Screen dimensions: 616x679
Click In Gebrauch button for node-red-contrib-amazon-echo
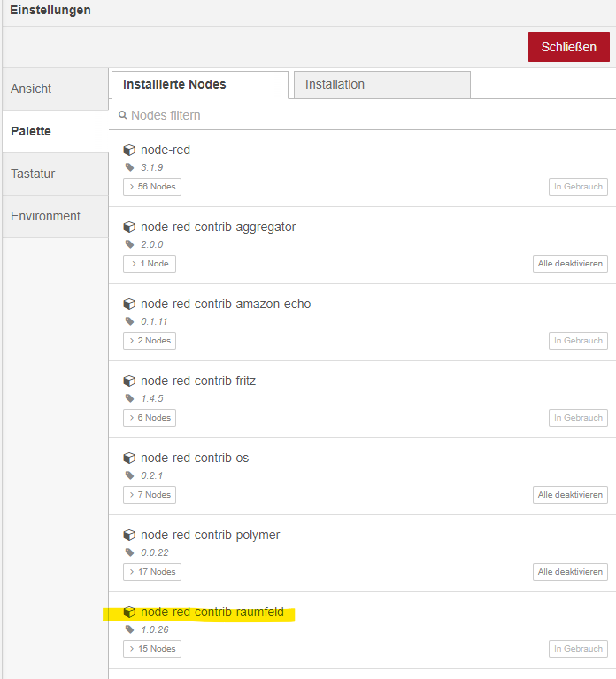[x=578, y=341]
